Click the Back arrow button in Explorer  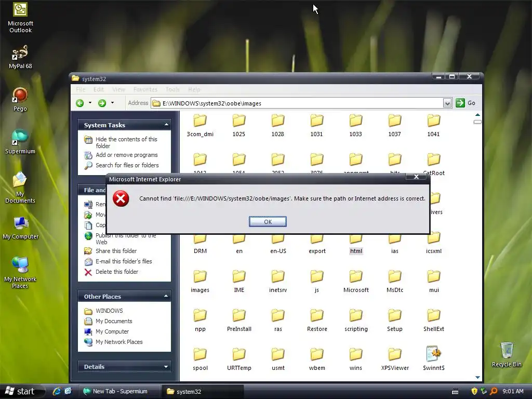(79, 103)
